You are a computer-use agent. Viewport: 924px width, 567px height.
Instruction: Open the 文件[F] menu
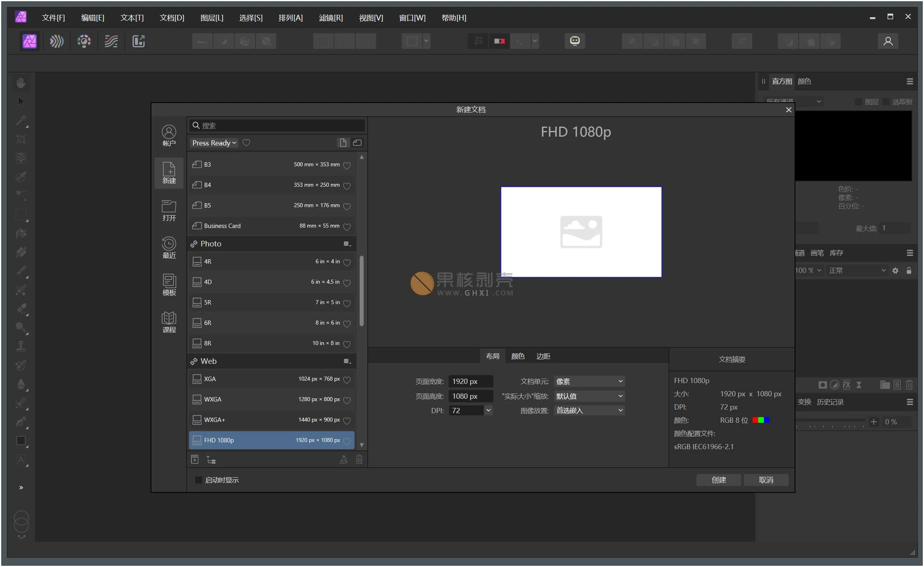click(x=54, y=18)
